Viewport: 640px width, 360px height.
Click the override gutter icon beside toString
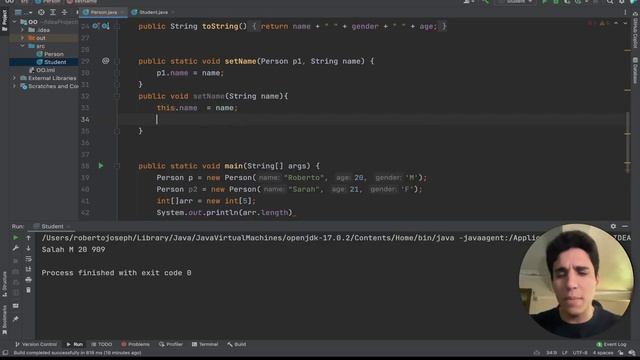click(96, 26)
